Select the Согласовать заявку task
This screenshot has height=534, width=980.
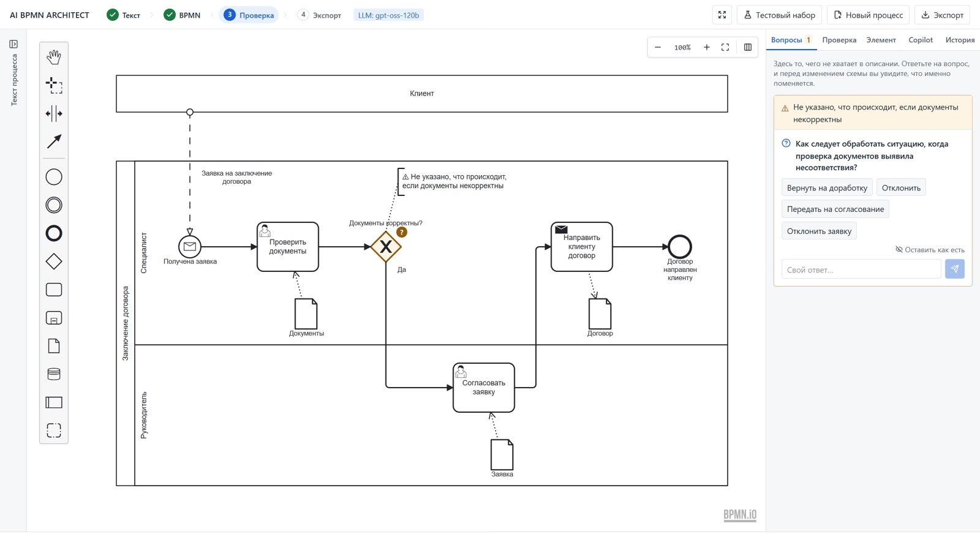pos(484,388)
